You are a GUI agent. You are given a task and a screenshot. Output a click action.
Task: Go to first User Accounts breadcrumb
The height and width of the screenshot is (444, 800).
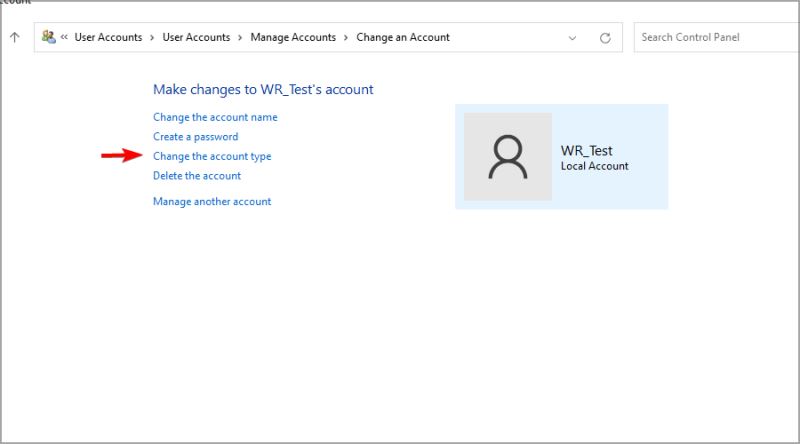108,37
